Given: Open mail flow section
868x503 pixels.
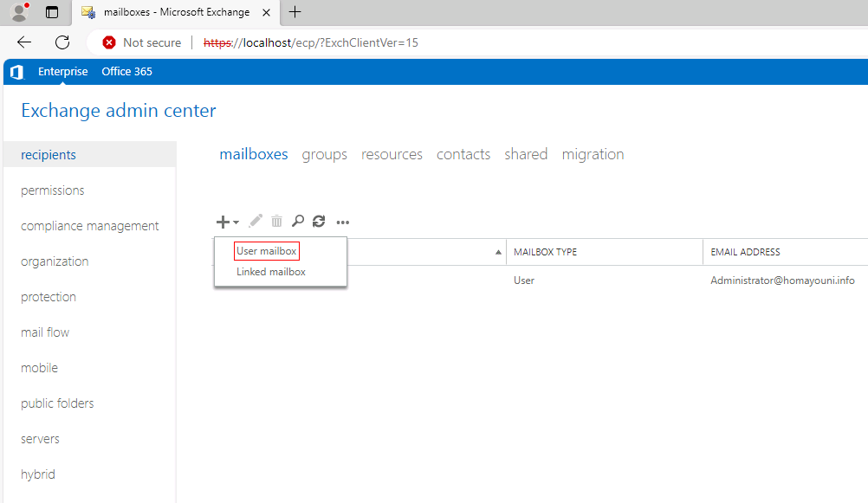Looking at the screenshot, I should (x=45, y=332).
